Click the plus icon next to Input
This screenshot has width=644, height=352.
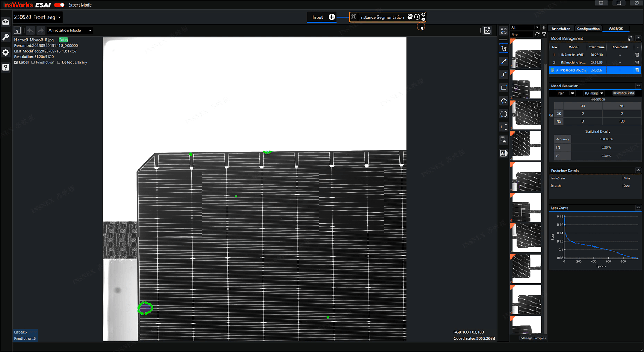pyautogui.click(x=331, y=17)
